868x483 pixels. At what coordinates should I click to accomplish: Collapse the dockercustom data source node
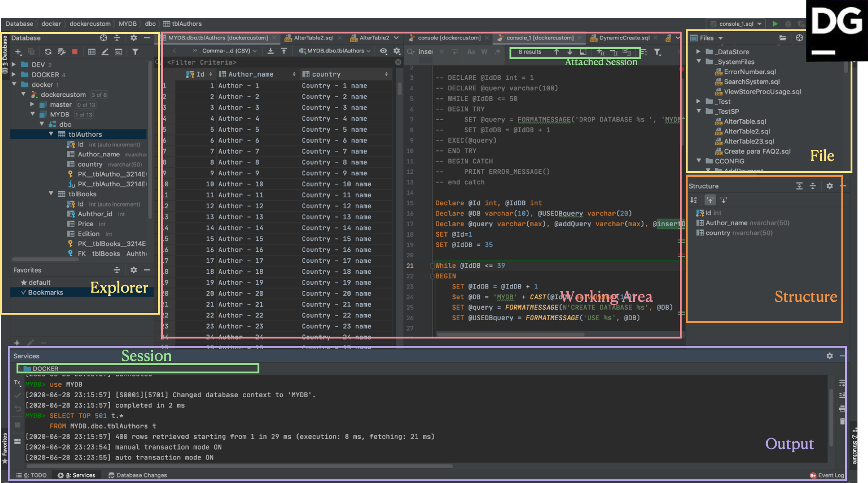tap(23, 94)
